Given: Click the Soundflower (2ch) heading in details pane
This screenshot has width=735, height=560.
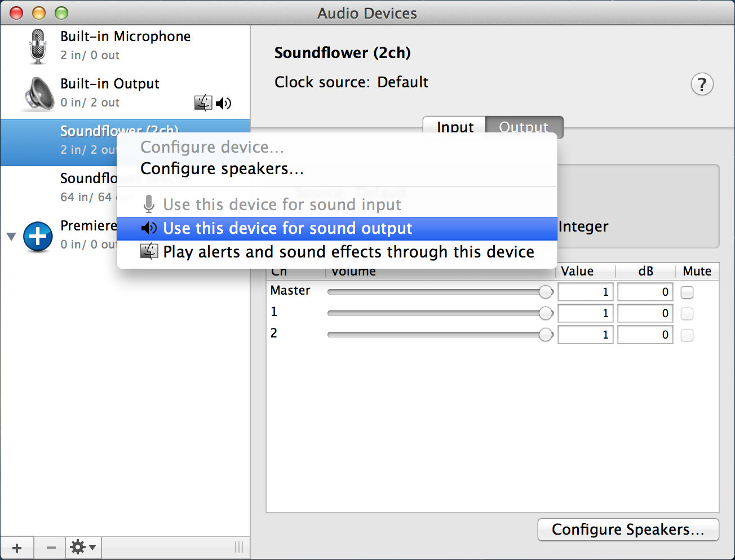Looking at the screenshot, I should (342, 53).
